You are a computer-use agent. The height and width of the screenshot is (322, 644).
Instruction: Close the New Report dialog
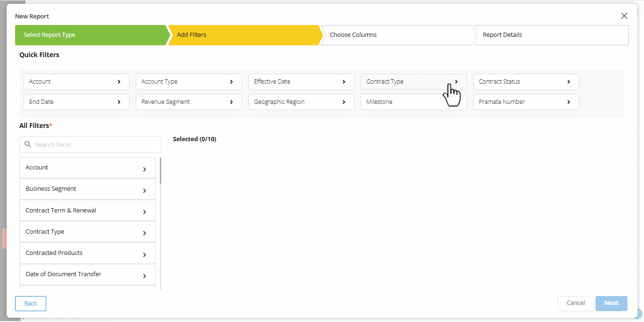coord(624,16)
